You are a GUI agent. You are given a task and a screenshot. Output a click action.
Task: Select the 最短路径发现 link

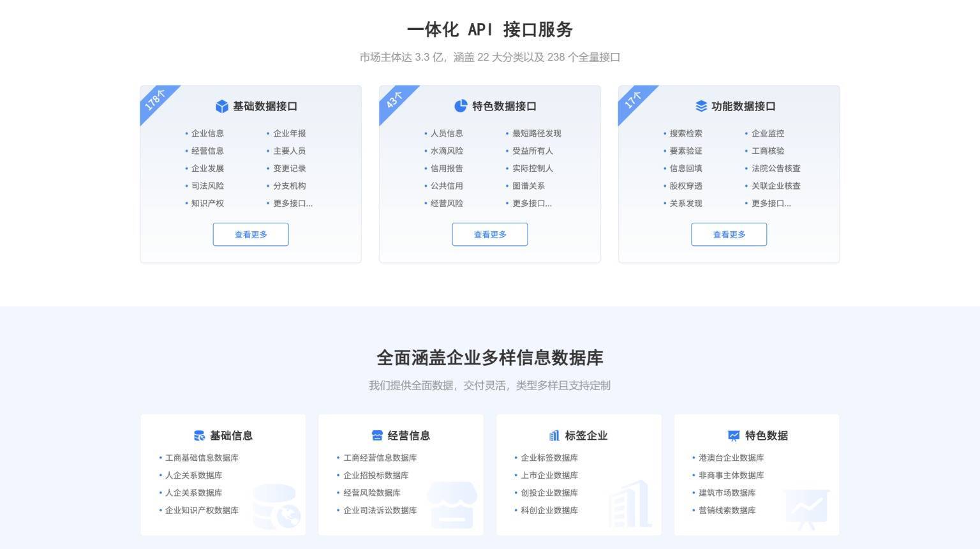[536, 133]
